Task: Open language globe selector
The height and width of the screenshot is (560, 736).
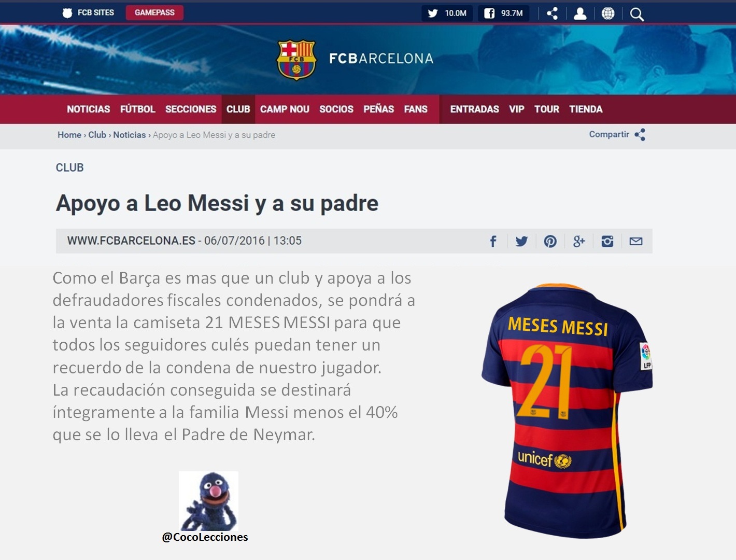Action: [x=608, y=13]
